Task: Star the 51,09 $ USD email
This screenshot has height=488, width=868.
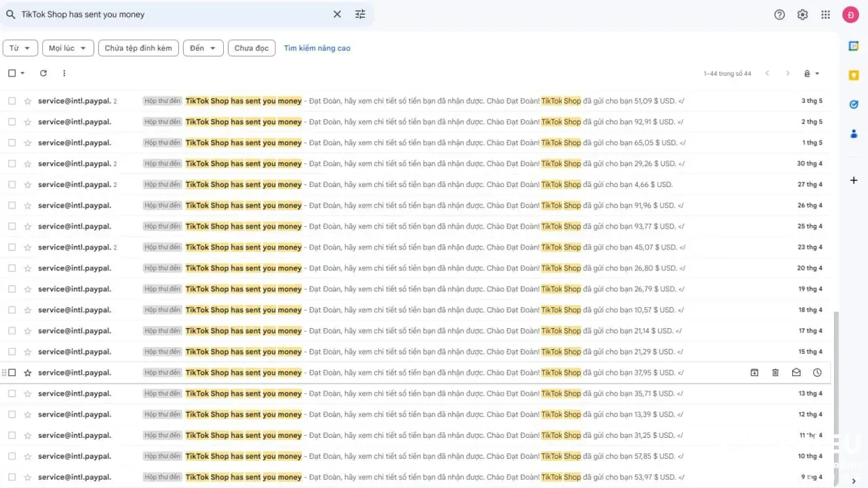Action: pyautogui.click(x=28, y=101)
